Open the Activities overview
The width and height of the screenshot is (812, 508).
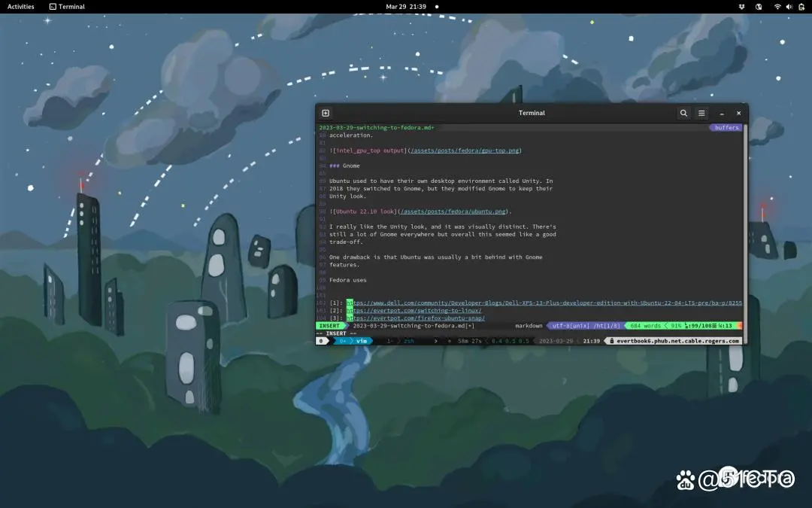coord(21,7)
